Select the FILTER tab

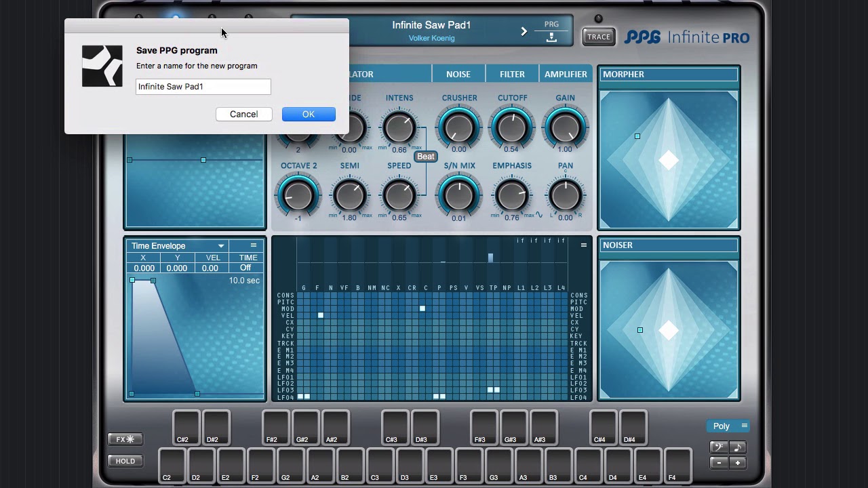tap(512, 74)
